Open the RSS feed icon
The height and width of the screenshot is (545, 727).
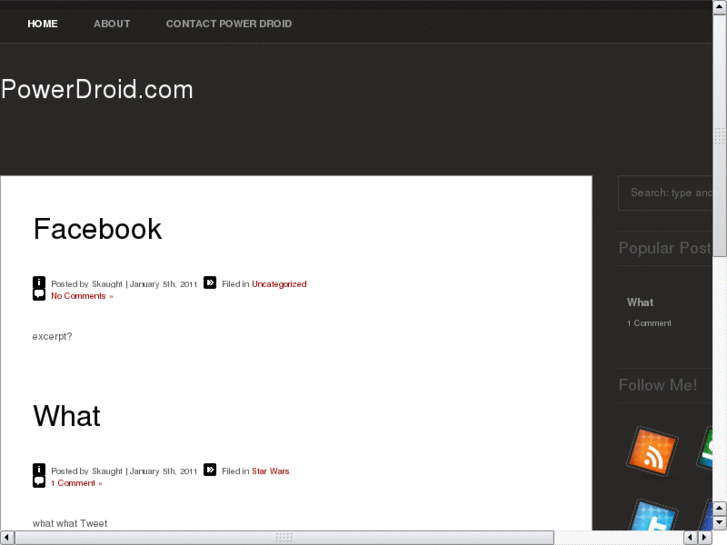[x=652, y=452]
